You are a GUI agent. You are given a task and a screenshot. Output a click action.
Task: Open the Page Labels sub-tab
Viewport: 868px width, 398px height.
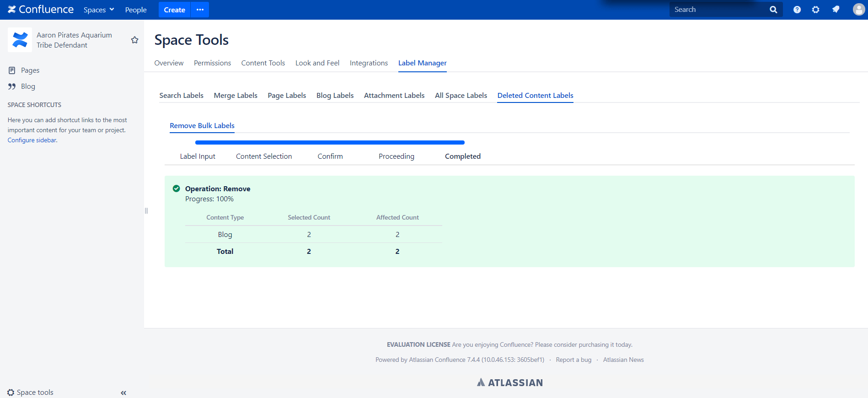(x=287, y=96)
